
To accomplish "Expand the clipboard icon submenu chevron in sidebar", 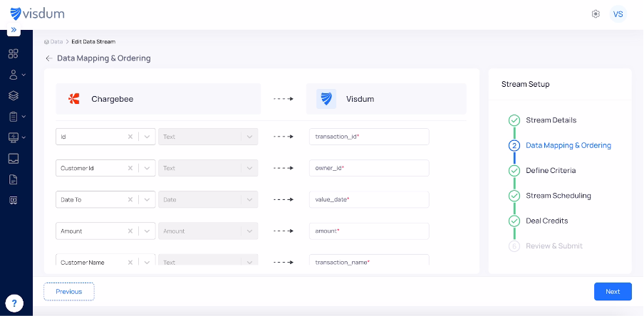I will click(x=24, y=117).
